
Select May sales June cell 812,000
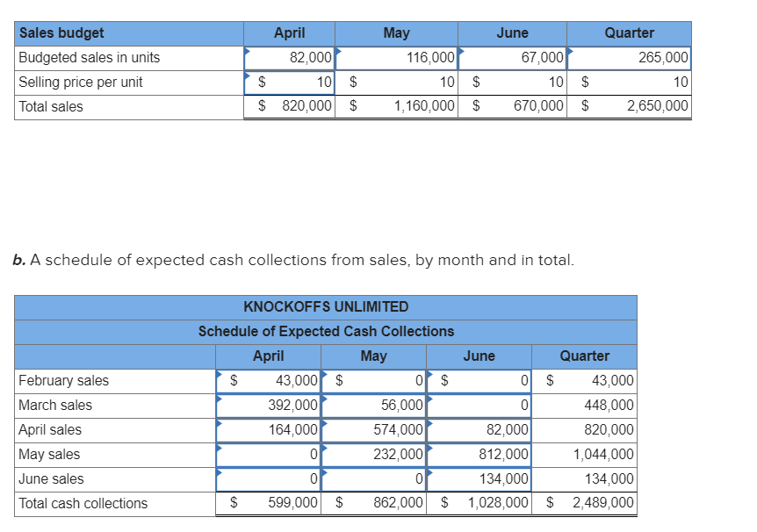click(x=479, y=455)
